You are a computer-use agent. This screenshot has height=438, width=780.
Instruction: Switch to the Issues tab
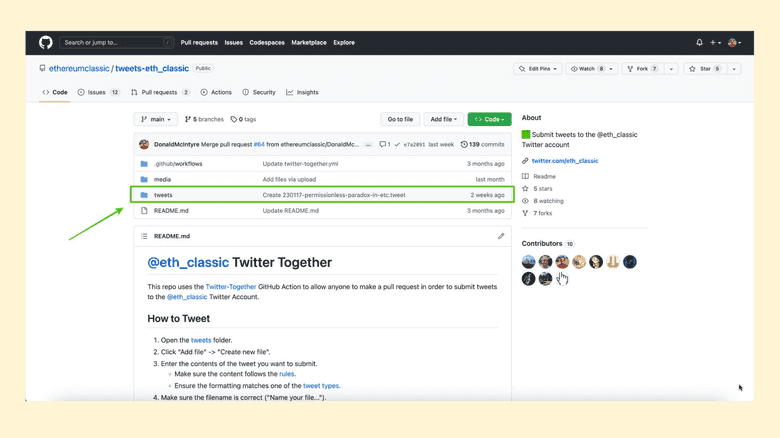coord(98,92)
